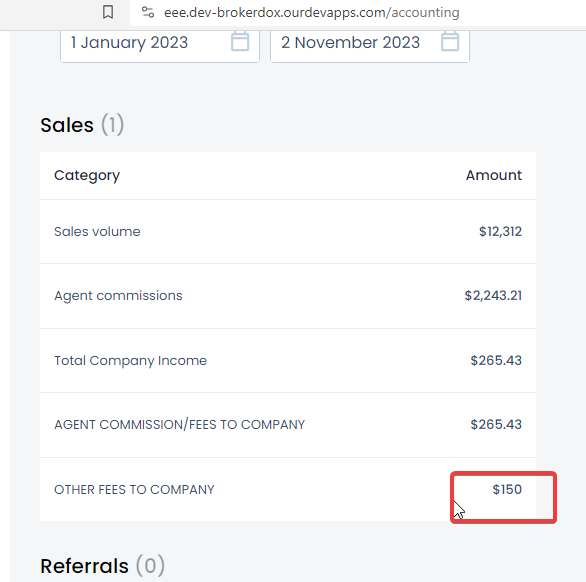Viewport: 586px width, 582px height.
Task: Open calendar icon for the 2 November 2023 date
Action: 450,41
